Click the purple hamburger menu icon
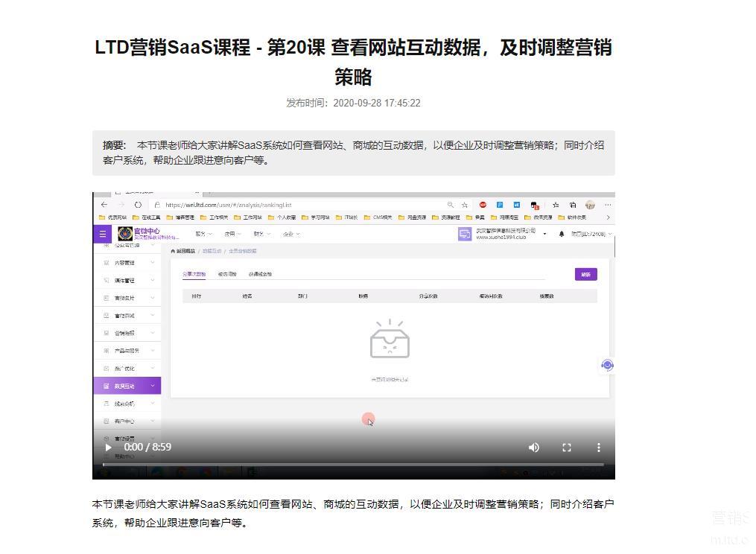Screen dimensions: 756x554 point(103,234)
